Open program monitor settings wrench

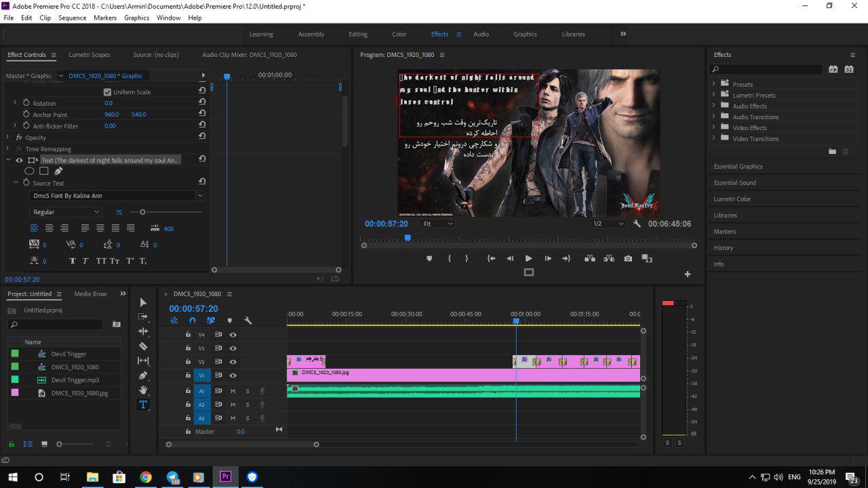point(637,224)
